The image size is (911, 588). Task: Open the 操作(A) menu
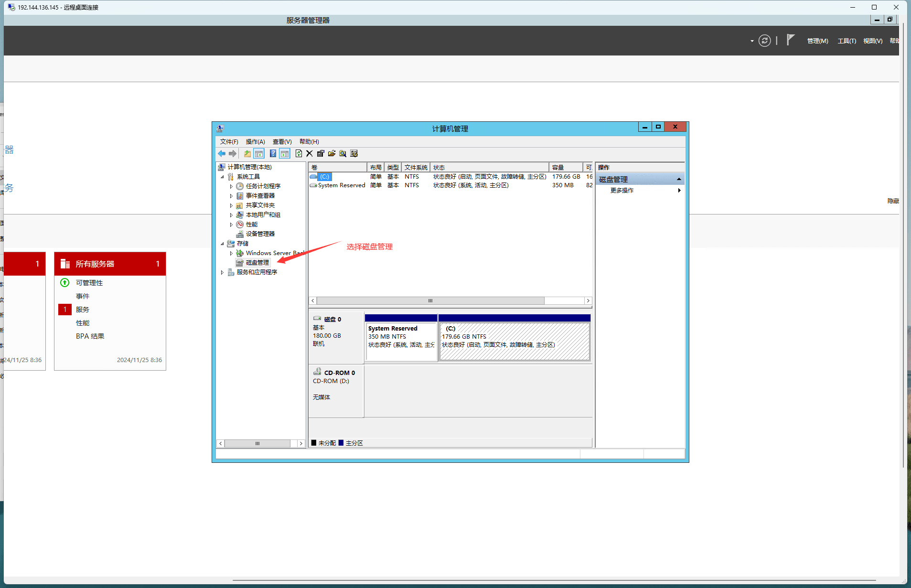click(x=255, y=142)
